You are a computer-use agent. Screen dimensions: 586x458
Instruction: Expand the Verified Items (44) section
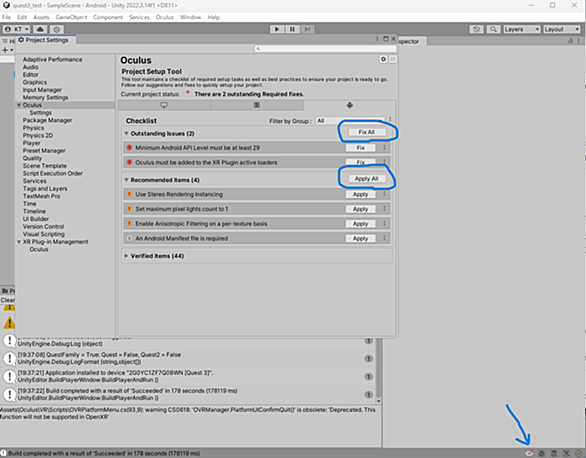[x=126, y=256]
